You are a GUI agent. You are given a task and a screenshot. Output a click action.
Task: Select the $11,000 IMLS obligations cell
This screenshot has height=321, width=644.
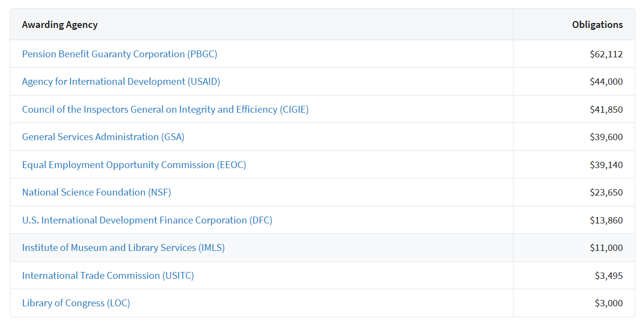pyautogui.click(x=606, y=248)
